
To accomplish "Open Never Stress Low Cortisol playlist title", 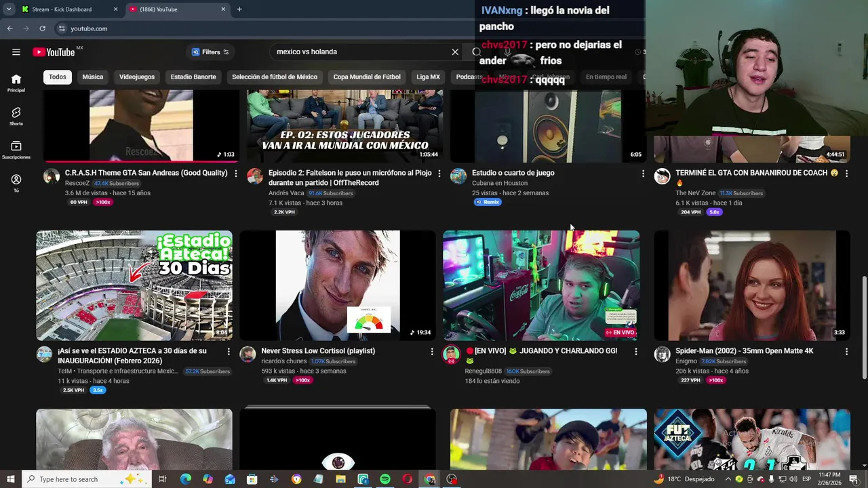I will coord(318,350).
